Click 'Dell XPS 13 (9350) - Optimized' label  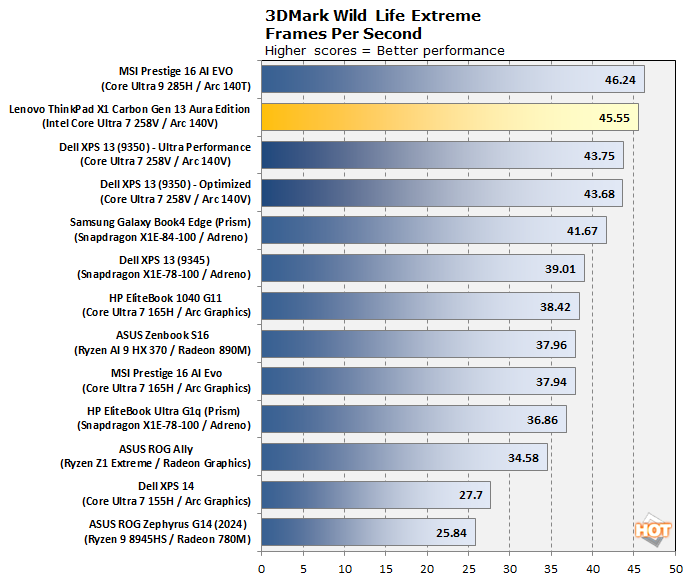[176, 184]
